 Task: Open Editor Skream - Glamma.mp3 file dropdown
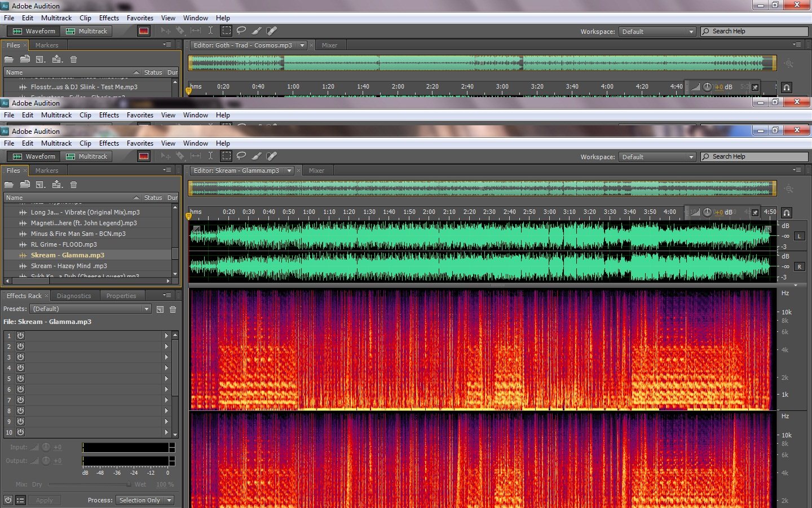click(x=289, y=170)
